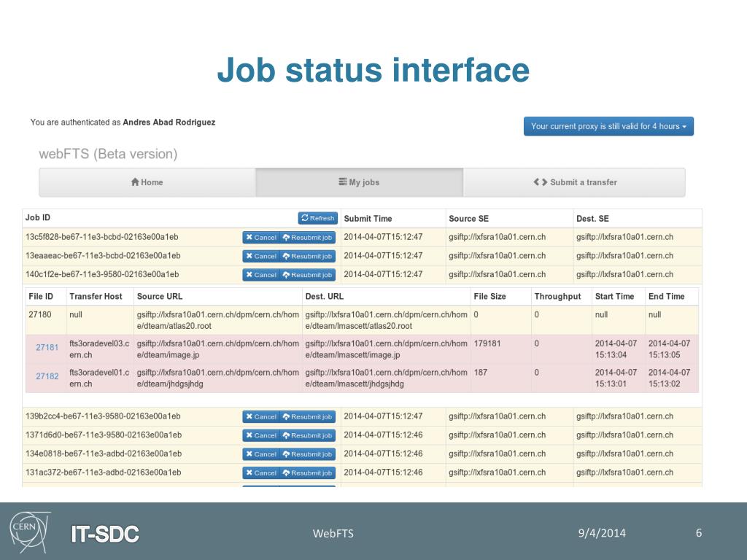Click dest URL ending lmascett/image.jp

386,349
